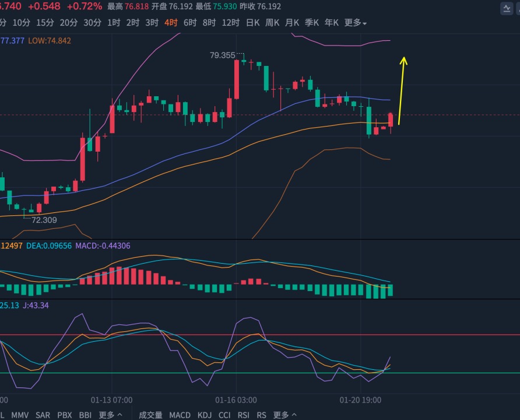520x420 pixels.
Task: Click the +0.548 price change figure
Action: coord(44,6)
